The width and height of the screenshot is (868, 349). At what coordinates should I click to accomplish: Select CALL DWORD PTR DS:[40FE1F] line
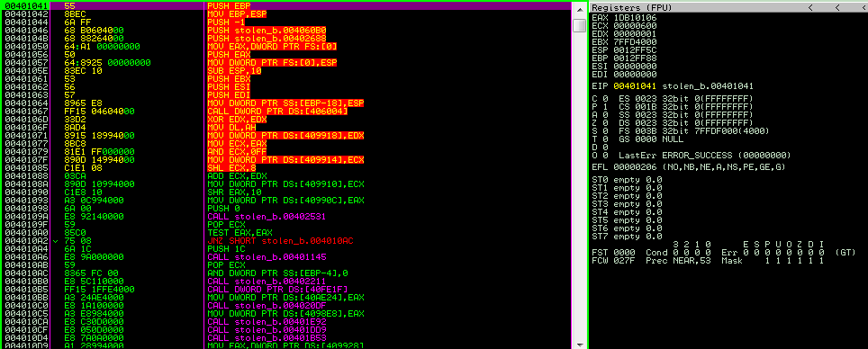(x=276, y=290)
